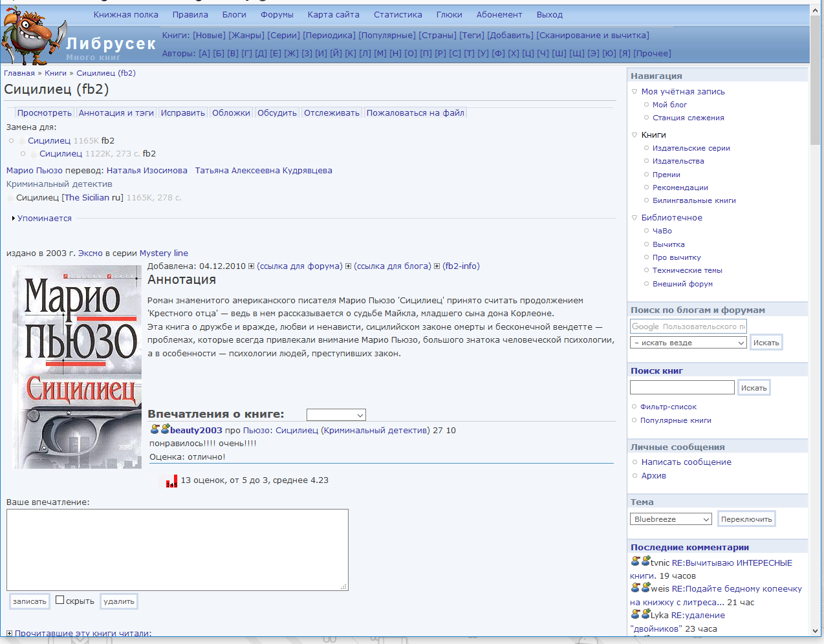This screenshot has height=644, width=824.
Task: Click the user icon next to tvnic
Action: click(x=635, y=562)
